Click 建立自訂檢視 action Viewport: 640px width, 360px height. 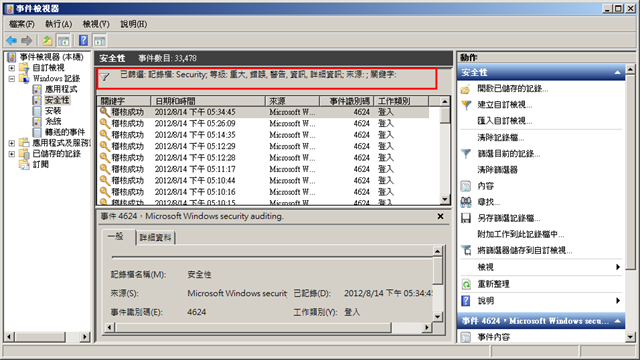click(x=504, y=105)
